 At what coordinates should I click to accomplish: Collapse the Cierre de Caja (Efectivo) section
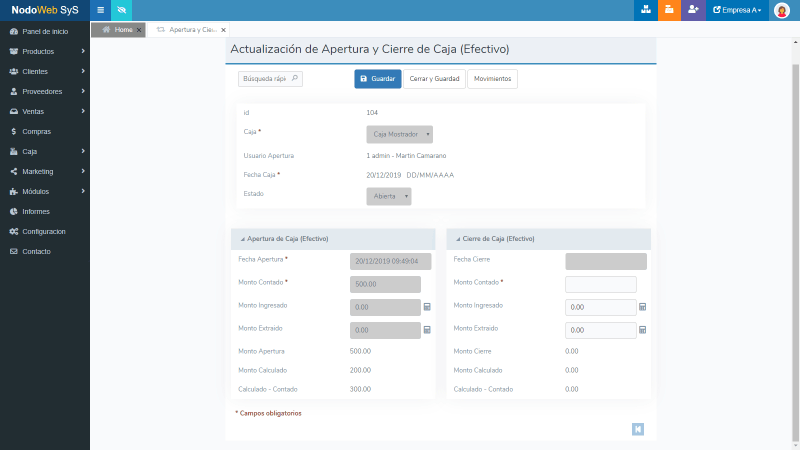(x=458, y=239)
